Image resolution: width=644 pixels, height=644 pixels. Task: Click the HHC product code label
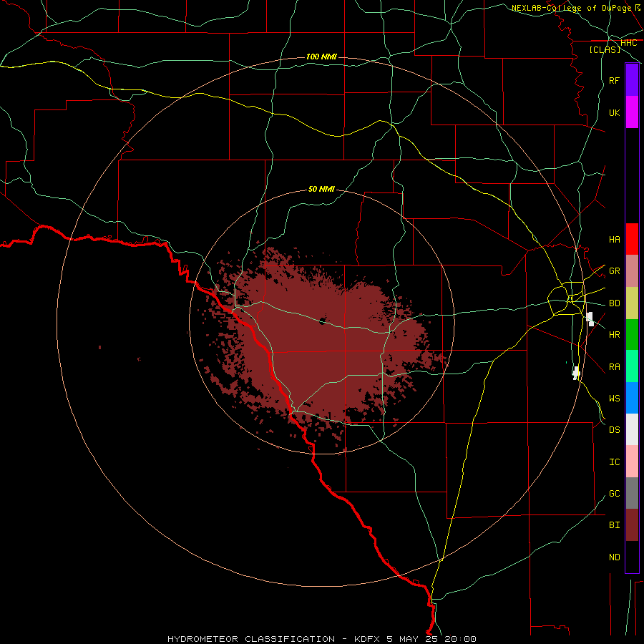click(x=628, y=43)
